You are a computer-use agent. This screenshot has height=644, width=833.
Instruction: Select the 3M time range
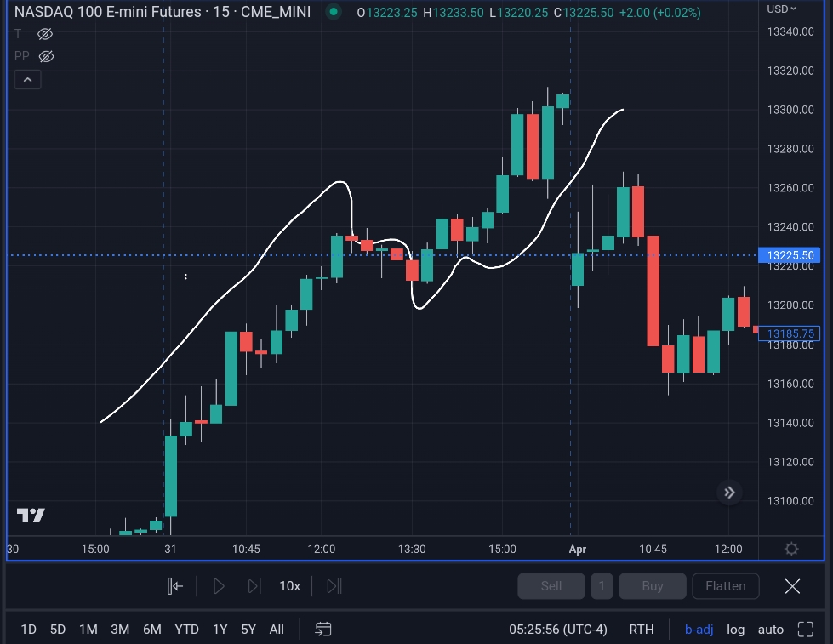coord(120,630)
